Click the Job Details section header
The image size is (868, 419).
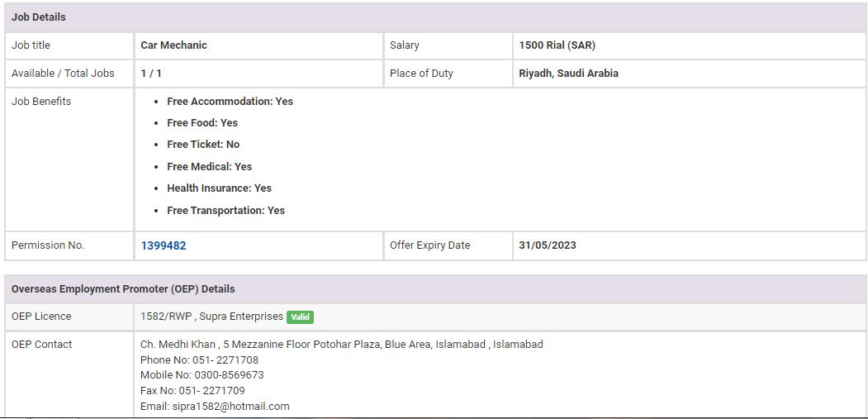[39, 17]
